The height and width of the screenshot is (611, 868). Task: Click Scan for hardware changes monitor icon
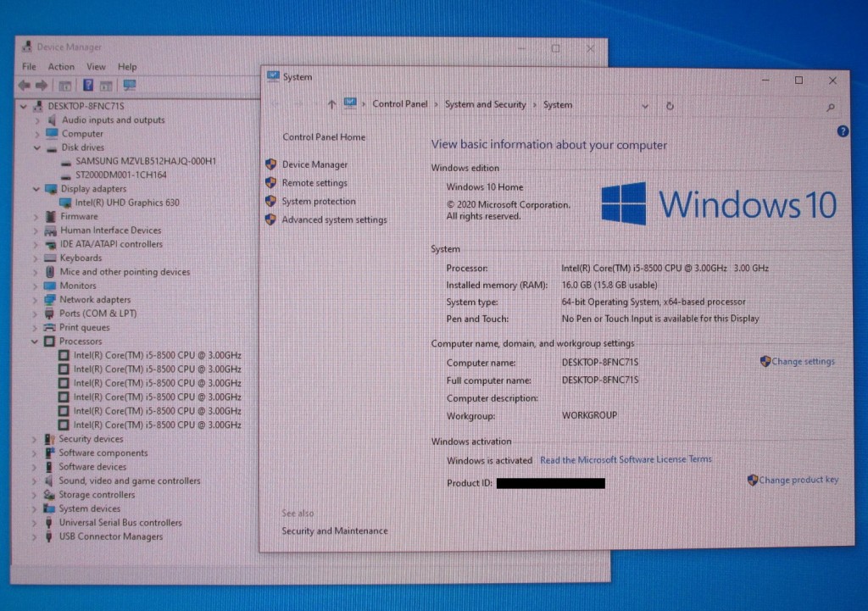pyautogui.click(x=130, y=85)
